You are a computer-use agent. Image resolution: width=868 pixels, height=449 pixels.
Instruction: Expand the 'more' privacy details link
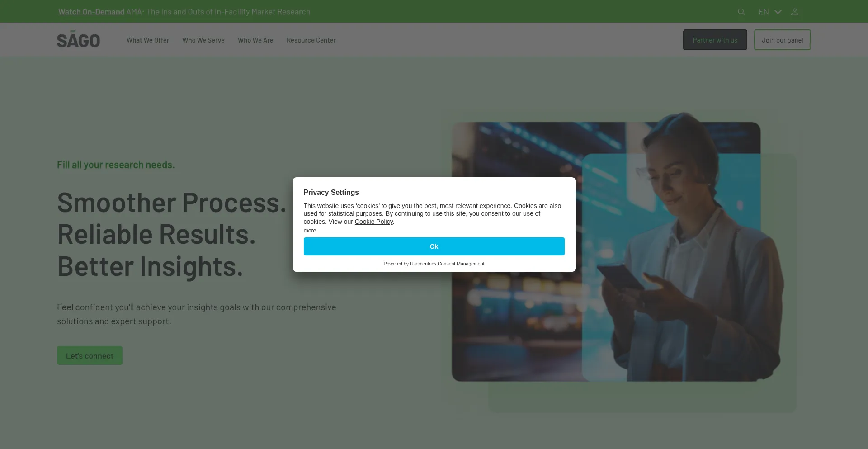(310, 231)
